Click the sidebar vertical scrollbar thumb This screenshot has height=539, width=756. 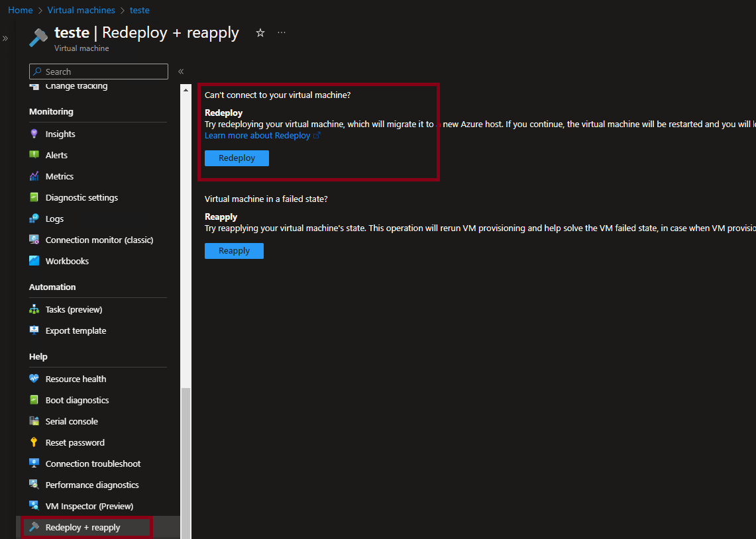[186, 463]
